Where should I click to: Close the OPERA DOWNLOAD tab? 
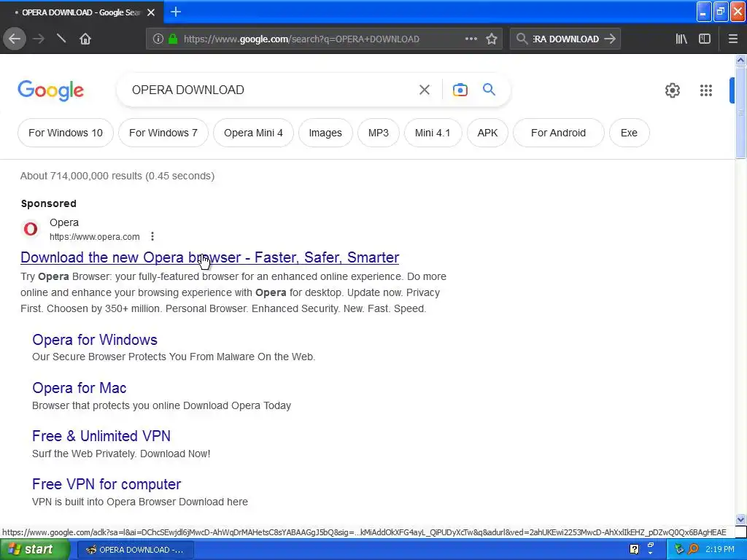(x=151, y=12)
